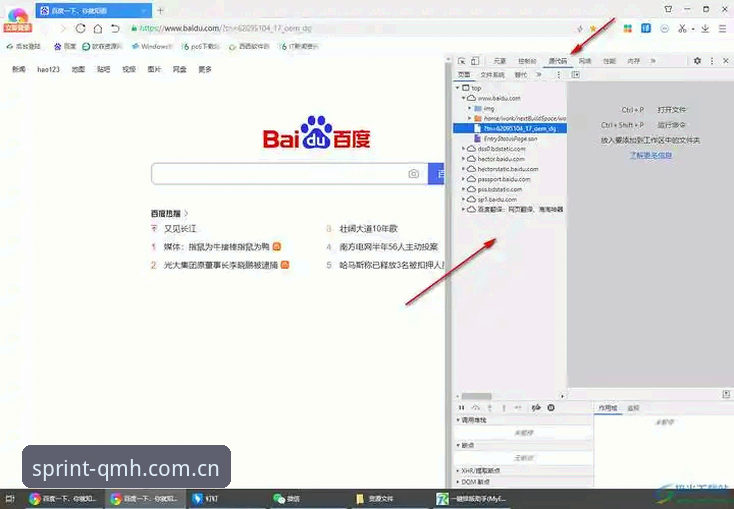
Task: Click the colorful apps grid toolbar icon
Action: click(628, 29)
